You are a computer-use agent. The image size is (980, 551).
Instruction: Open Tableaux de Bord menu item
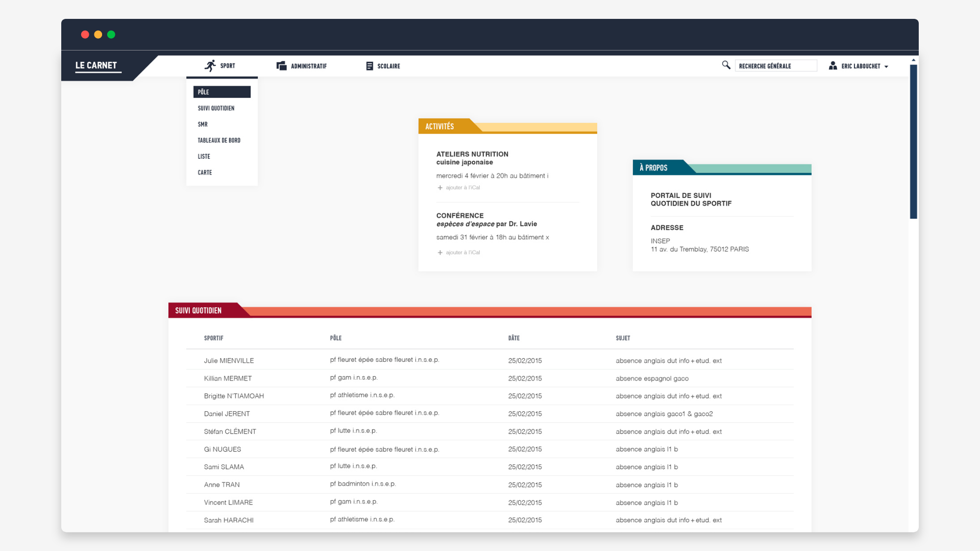click(x=219, y=140)
